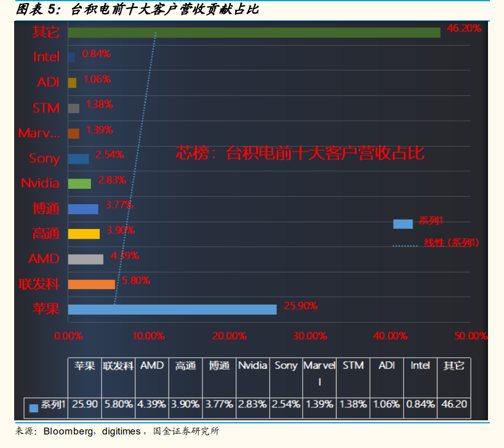Viewport: 504px width, 448px height.
Task: Click the blue 博通 bar
Action: 83,209
